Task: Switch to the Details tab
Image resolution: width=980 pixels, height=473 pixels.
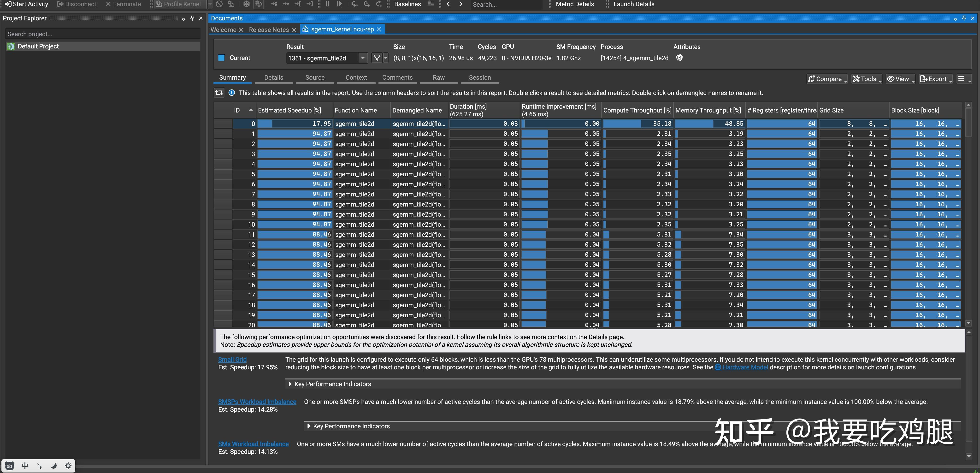Action: click(273, 78)
